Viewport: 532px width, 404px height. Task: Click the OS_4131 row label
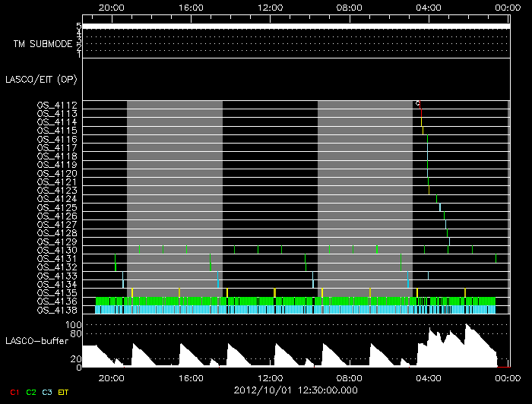pos(57,259)
